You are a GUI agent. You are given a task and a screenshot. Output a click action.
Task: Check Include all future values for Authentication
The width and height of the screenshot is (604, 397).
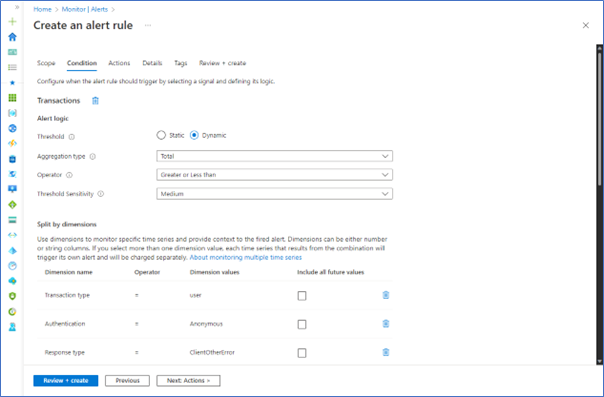click(x=302, y=324)
